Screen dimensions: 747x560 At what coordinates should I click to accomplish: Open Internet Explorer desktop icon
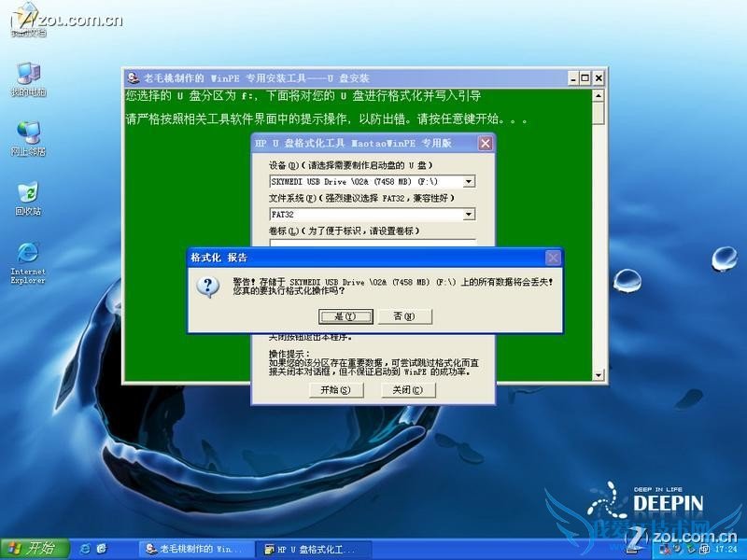tap(28, 263)
